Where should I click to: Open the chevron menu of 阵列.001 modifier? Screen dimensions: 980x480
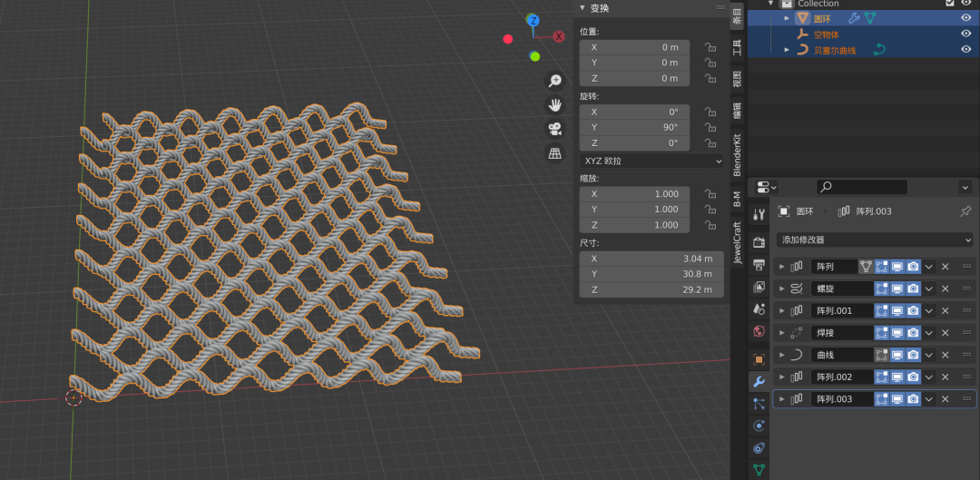(x=929, y=310)
